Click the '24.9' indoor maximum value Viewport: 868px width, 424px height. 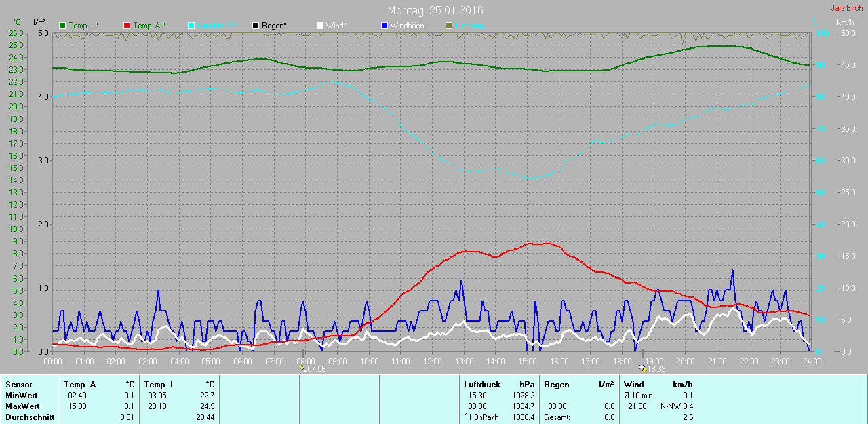click(206, 406)
